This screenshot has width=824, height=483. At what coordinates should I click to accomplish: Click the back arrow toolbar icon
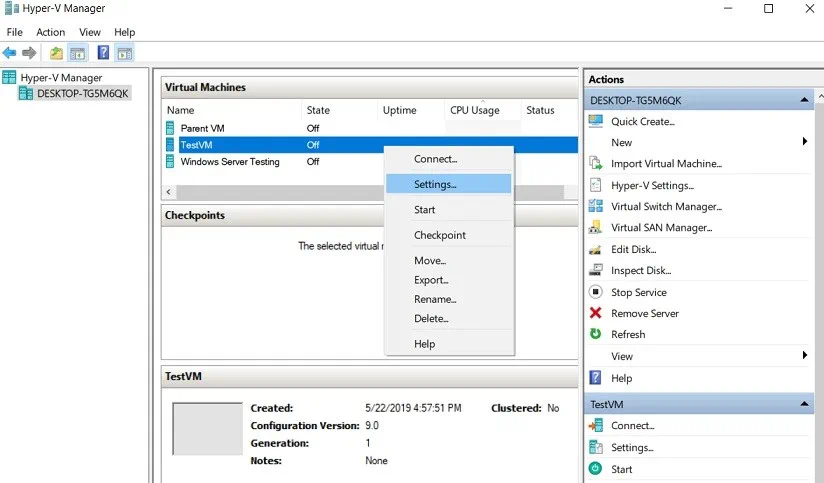(x=10, y=53)
